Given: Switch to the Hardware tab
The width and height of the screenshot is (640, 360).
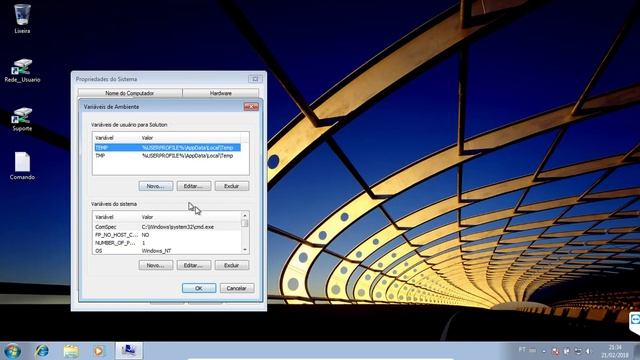Looking at the screenshot, I should point(220,93).
